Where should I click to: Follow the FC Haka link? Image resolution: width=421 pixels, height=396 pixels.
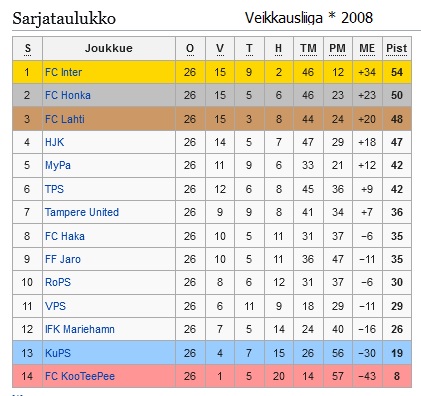tap(65, 236)
